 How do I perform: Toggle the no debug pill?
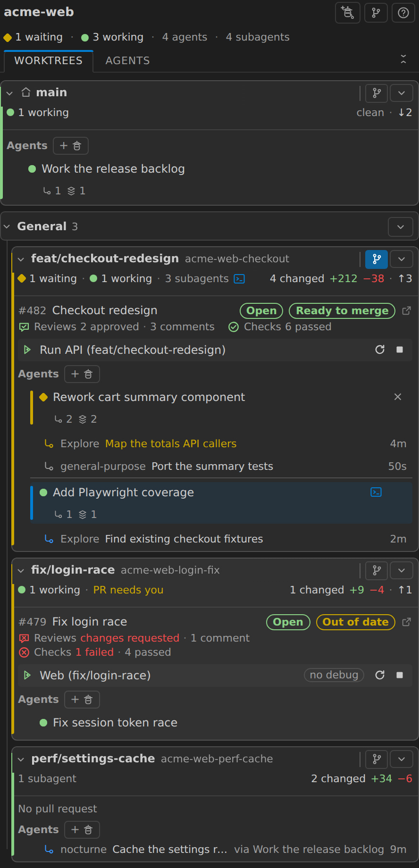334,675
